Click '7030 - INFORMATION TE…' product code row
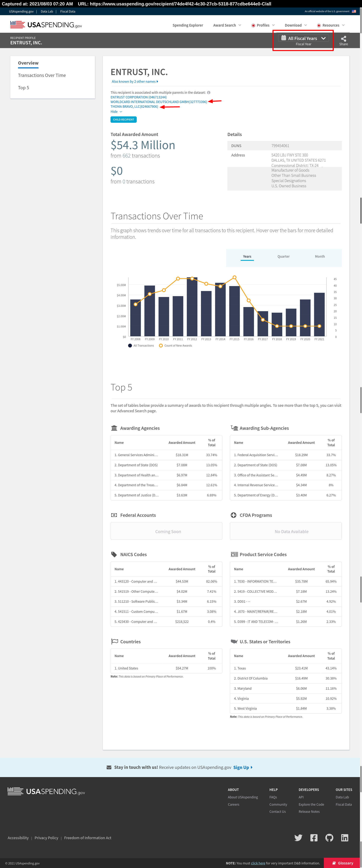Screen dimensions: 362x868 coord(286,581)
